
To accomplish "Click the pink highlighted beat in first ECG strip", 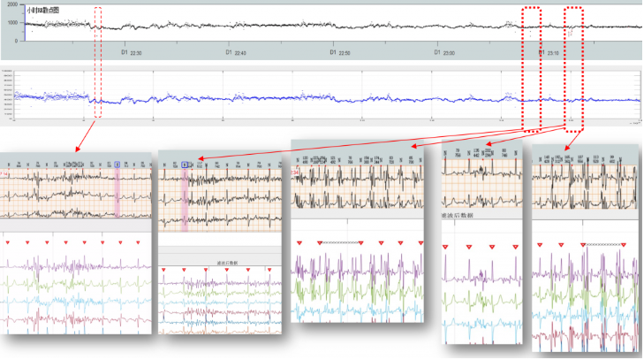I will pyautogui.click(x=117, y=195).
